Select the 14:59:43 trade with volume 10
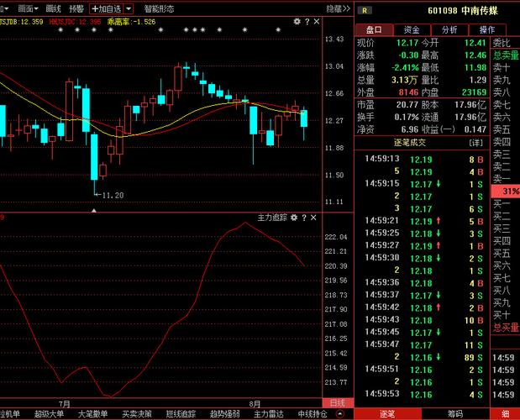The width and height of the screenshot is (520, 420). click(x=423, y=320)
